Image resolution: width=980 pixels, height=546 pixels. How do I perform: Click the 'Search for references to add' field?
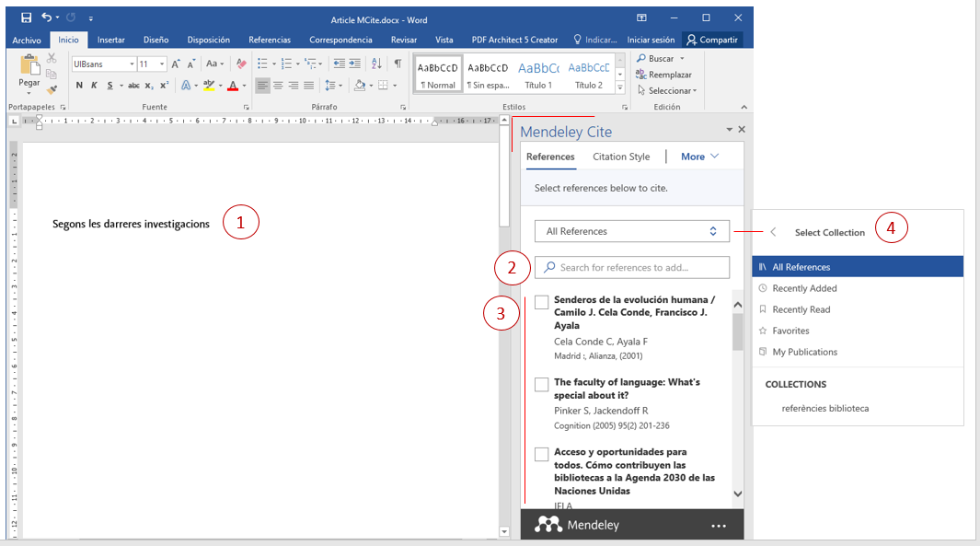tap(632, 268)
